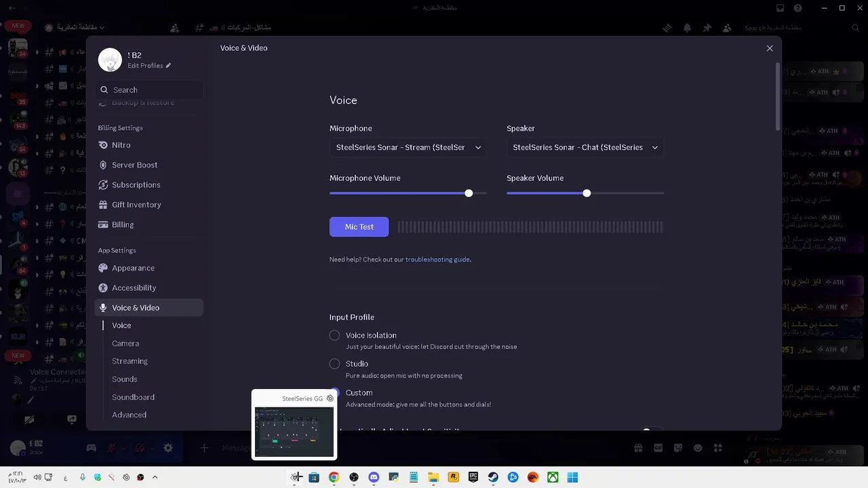Switch to the Voice sub-tab
This screenshot has height=488, width=868.
coord(121,325)
